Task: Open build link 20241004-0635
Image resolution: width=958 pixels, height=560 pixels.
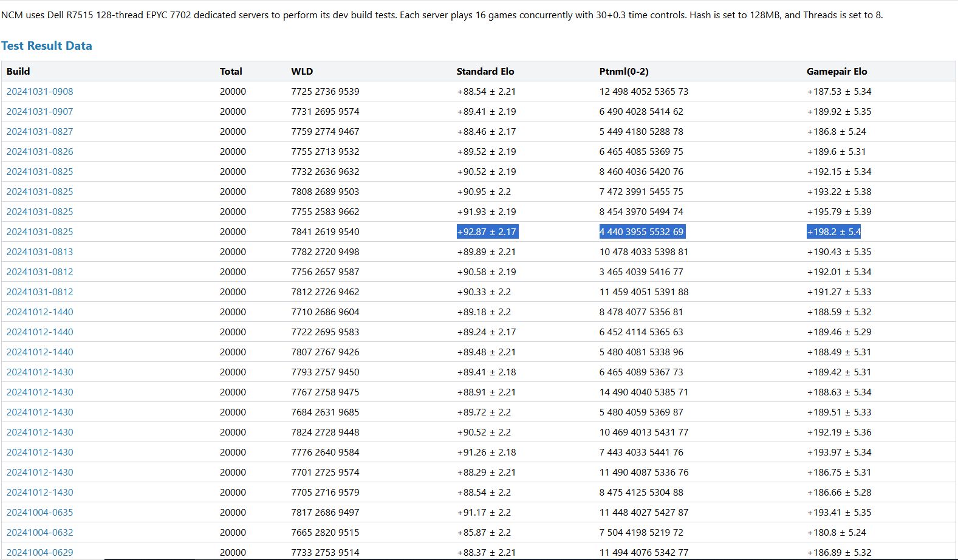Action: click(x=39, y=512)
